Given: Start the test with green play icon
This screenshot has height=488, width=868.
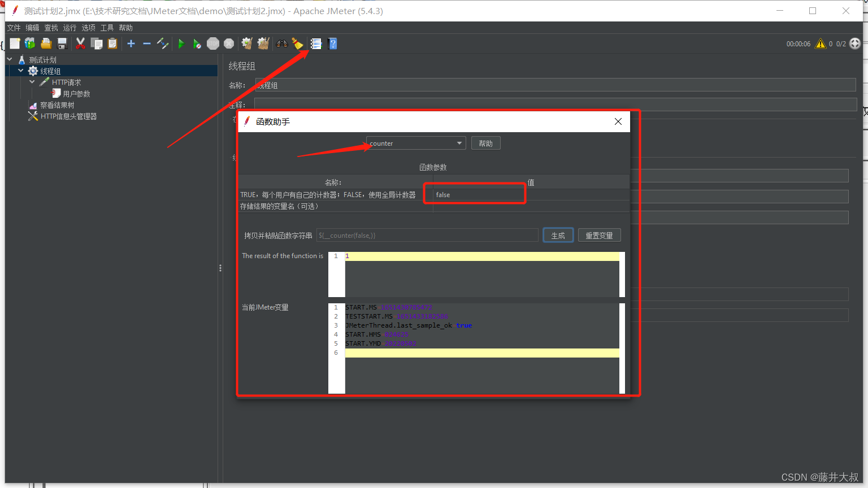Looking at the screenshot, I should pyautogui.click(x=181, y=43).
